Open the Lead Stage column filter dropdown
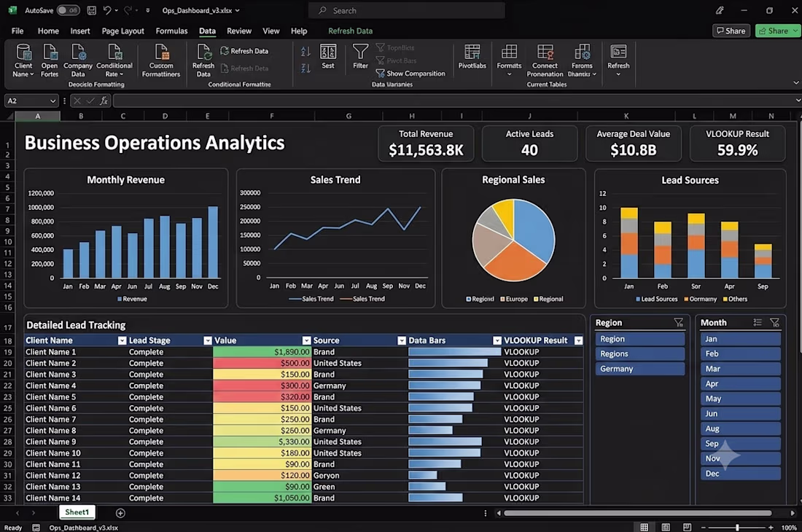The height and width of the screenshot is (532, 802). 208,340
